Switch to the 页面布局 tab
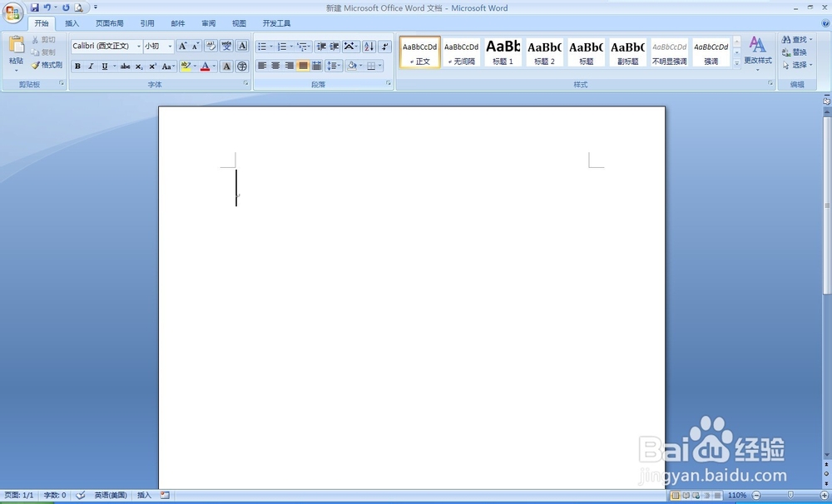Viewport: 832px width, 504px height. [109, 23]
